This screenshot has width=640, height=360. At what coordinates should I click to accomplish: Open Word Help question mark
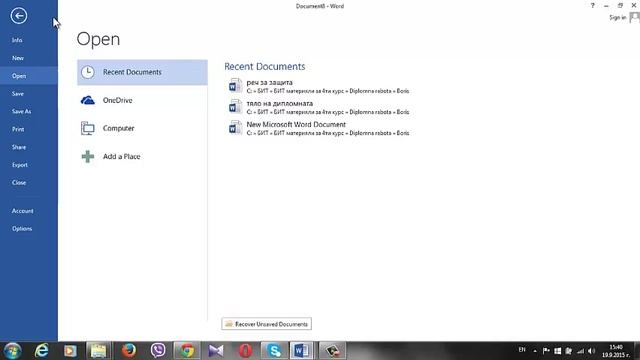592,6
